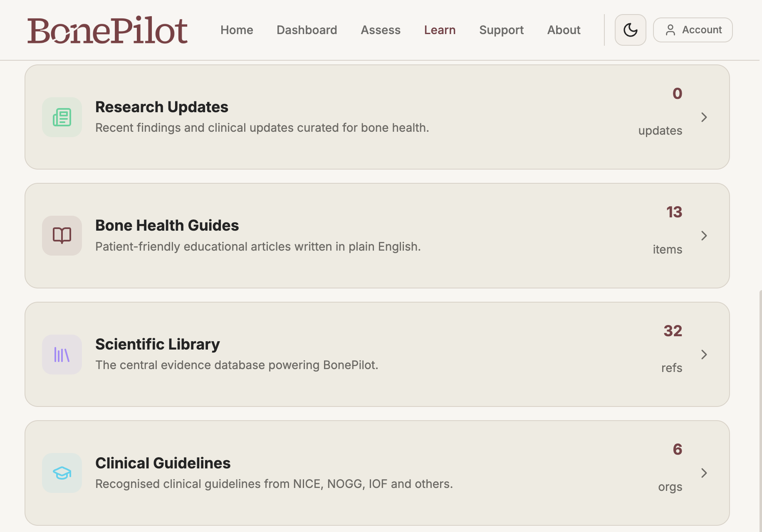Image resolution: width=762 pixels, height=532 pixels.
Task: Select the Assess nav item
Action: 381,30
